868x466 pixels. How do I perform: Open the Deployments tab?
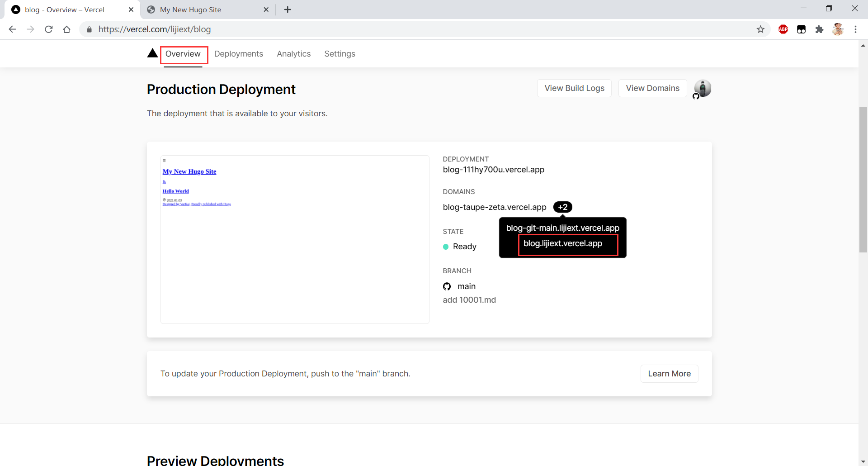[239, 54]
